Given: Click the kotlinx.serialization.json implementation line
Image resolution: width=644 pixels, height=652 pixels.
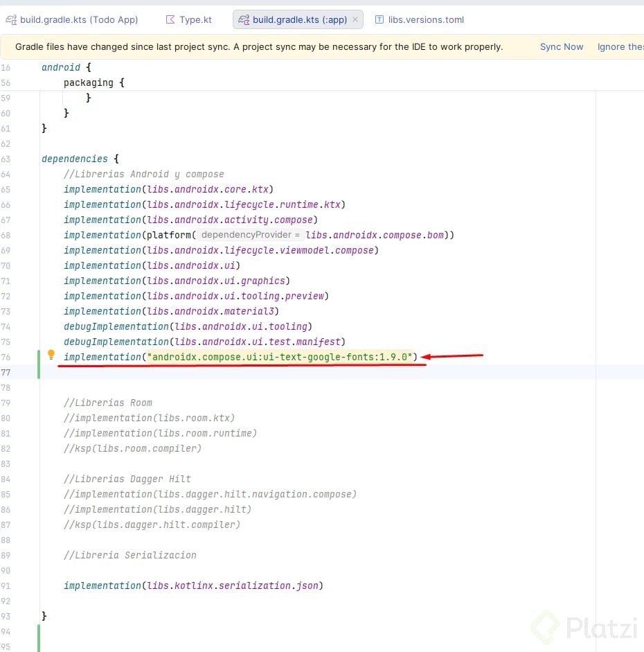Looking at the screenshot, I should (193, 586).
